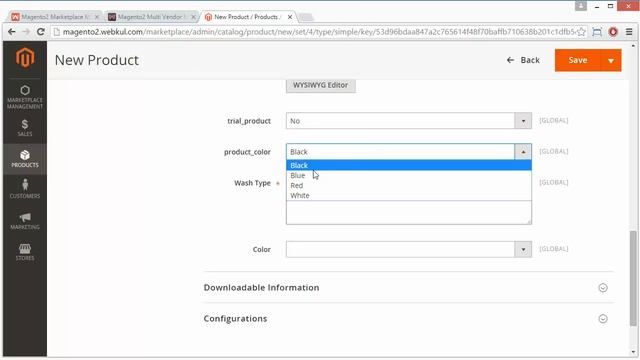Open the Save button dropdown arrow
Viewport: 640px width, 360px height.
click(x=611, y=60)
